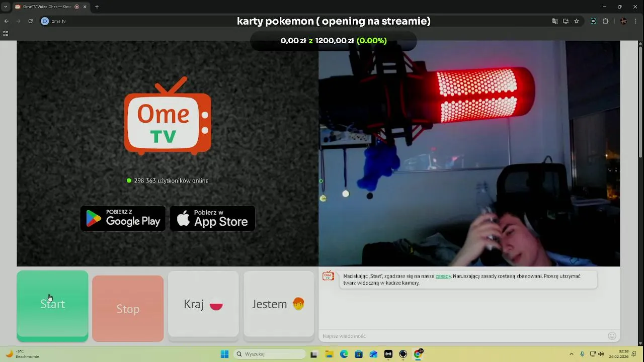The image size is (644, 362).
Task: Click the Wyszukaj taskbar search box
Action: click(x=270, y=354)
